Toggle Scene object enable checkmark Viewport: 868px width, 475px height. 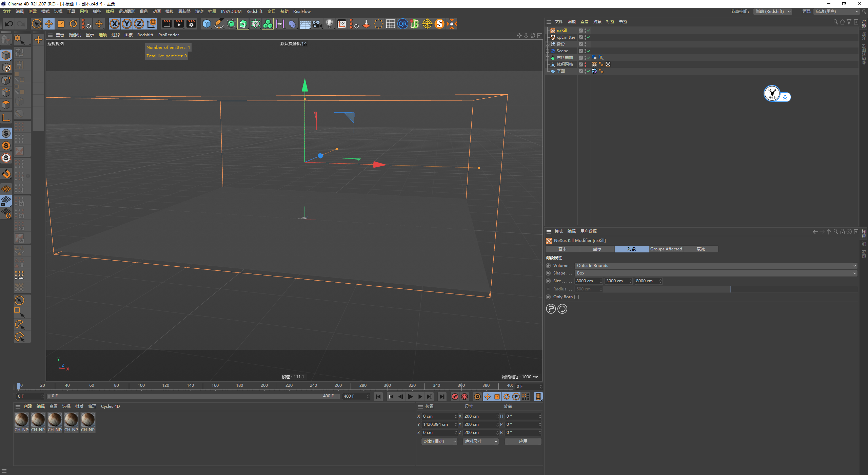(589, 51)
